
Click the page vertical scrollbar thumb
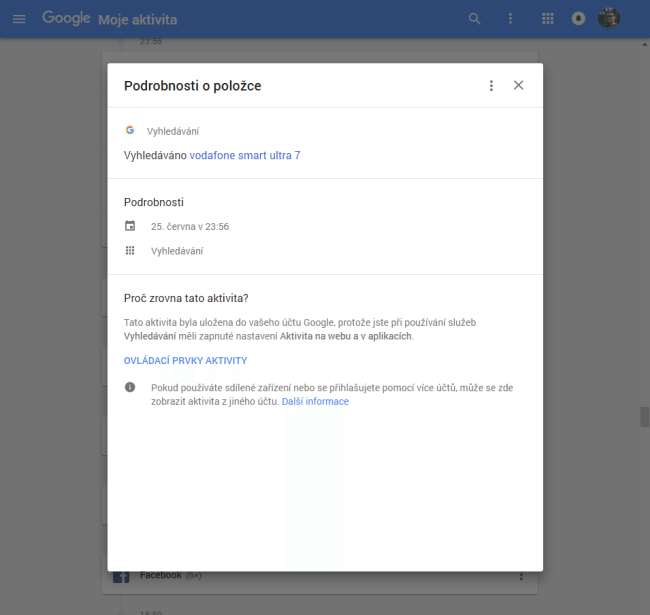pyautogui.click(x=644, y=417)
